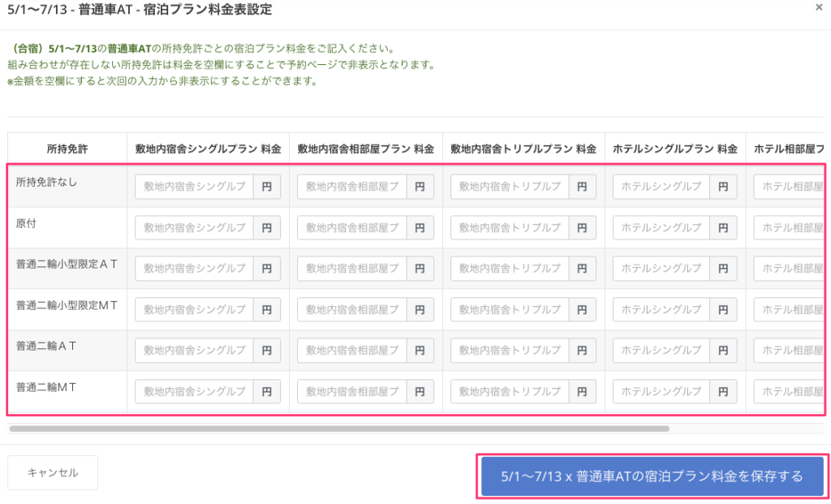
Task: Focus 敷地内宿舎トリプルプラン price field for 所持免許なし
Action: click(510, 187)
